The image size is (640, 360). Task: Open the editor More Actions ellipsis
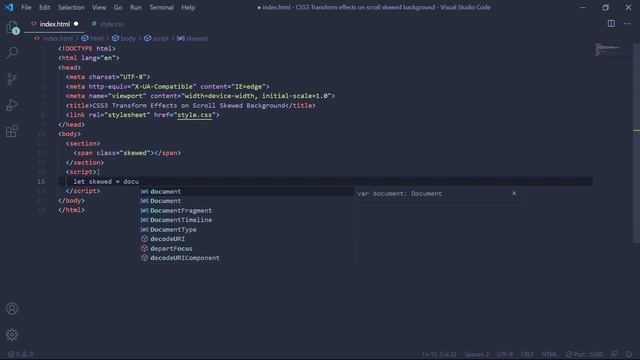click(x=627, y=24)
